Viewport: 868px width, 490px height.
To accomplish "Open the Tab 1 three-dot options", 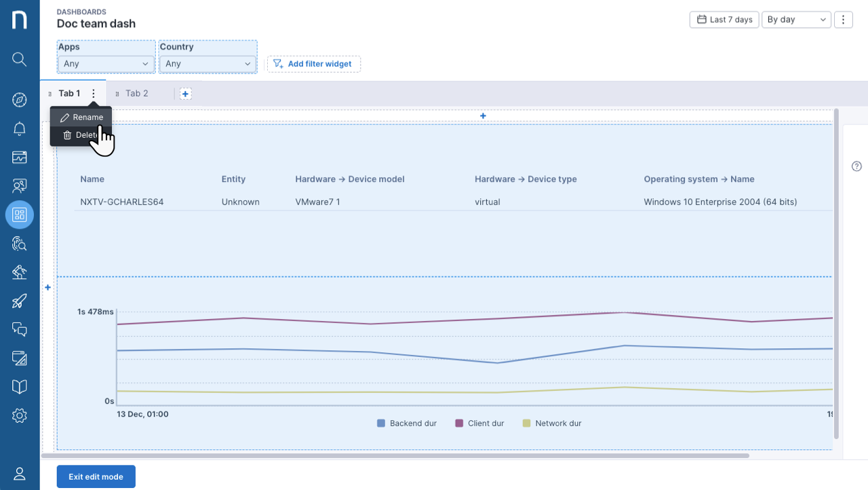I will tap(94, 94).
